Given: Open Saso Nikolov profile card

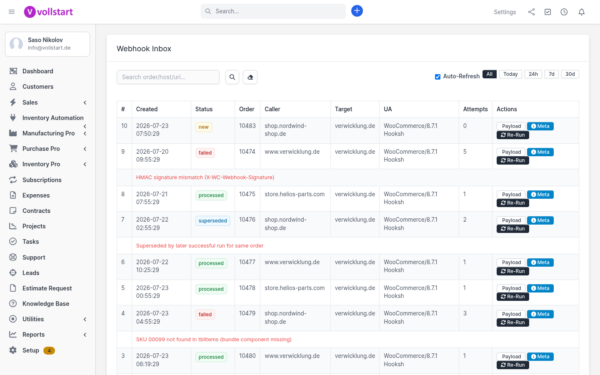Looking at the screenshot, I should coord(47,44).
